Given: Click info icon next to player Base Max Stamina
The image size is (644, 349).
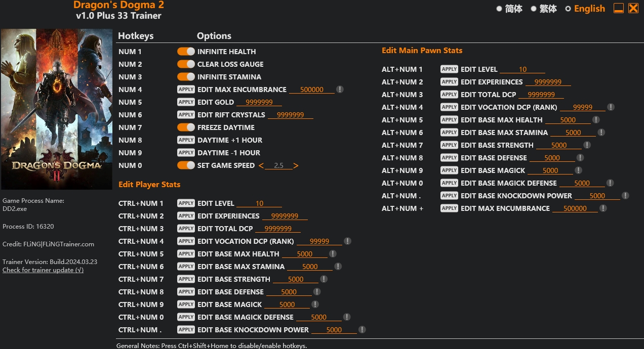Looking at the screenshot, I should tap(338, 267).
